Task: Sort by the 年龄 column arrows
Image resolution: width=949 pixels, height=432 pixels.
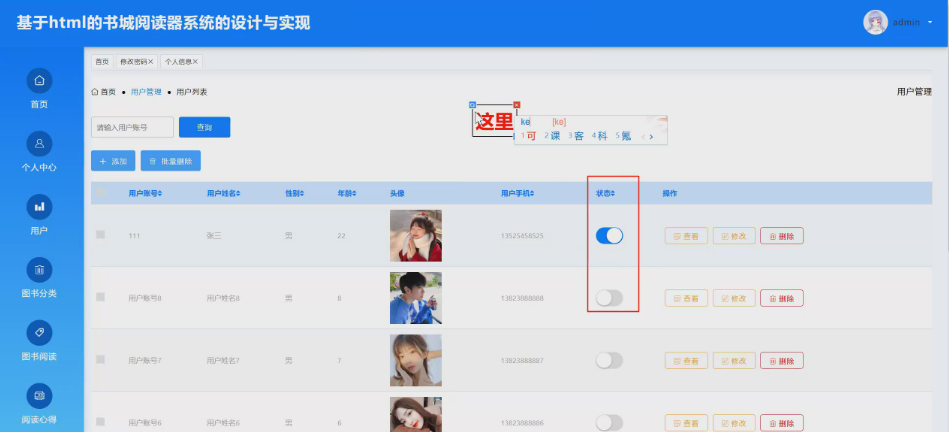Action: (354, 194)
